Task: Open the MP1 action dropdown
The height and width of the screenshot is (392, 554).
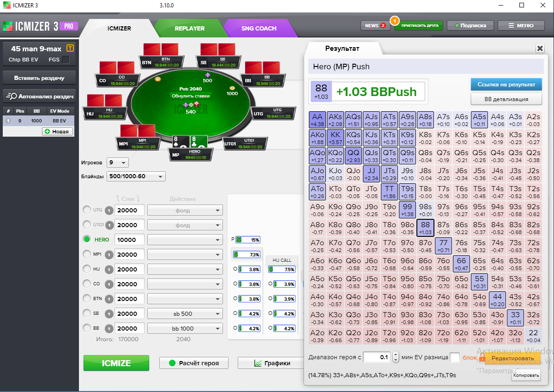Action: pos(185,255)
